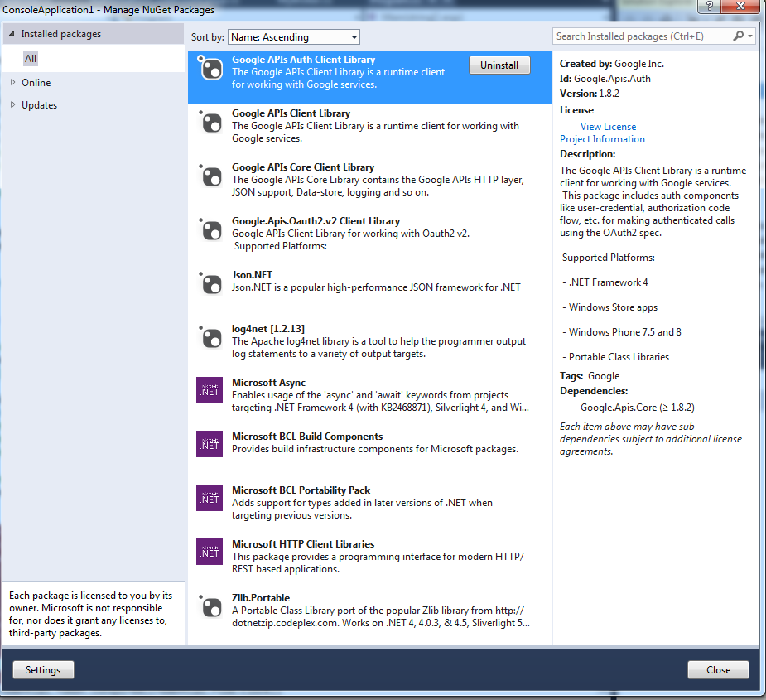Image resolution: width=766 pixels, height=700 pixels.
Task: Select the Microsoft BCL Portability Pack title
Action: click(x=301, y=490)
